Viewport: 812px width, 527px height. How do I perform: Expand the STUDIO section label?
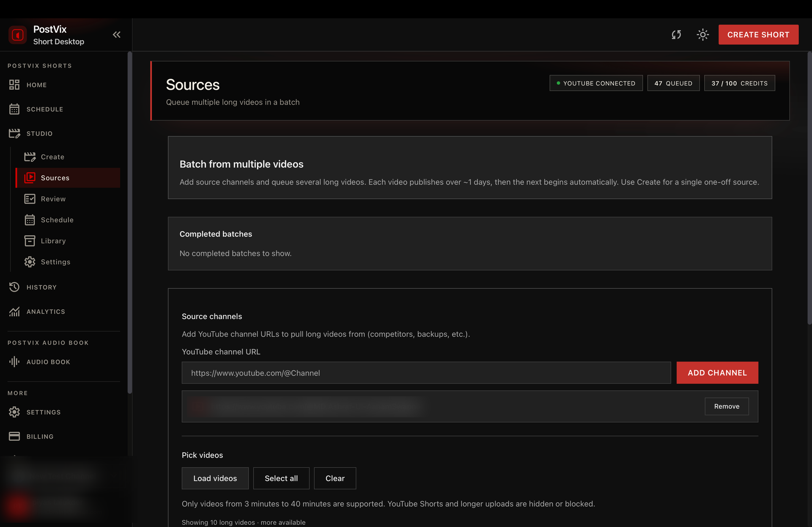point(40,134)
